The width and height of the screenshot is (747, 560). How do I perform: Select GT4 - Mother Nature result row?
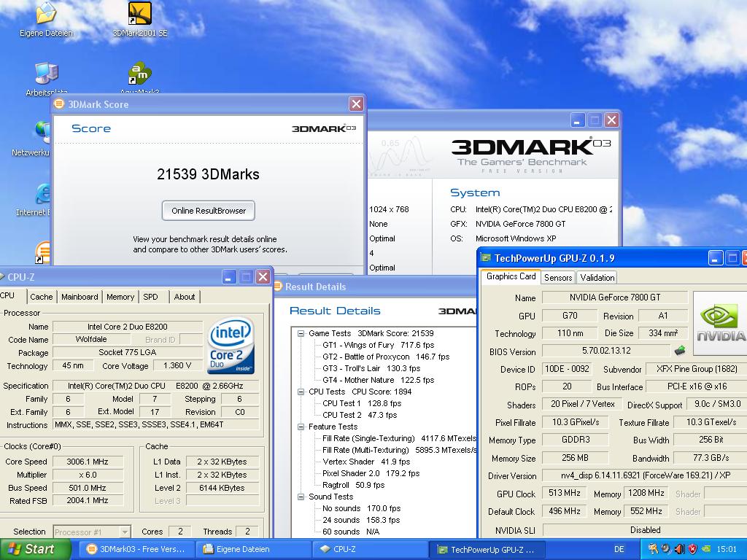[379, 380]
